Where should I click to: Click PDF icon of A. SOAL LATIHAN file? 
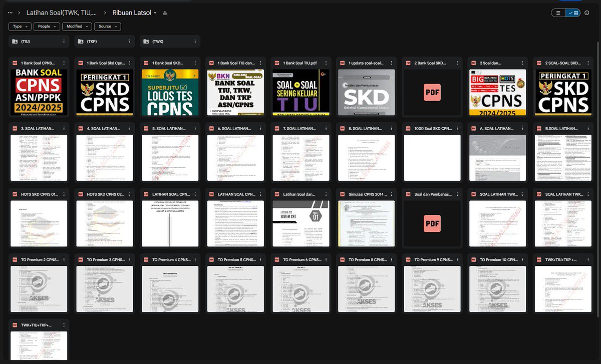(474, 129)
